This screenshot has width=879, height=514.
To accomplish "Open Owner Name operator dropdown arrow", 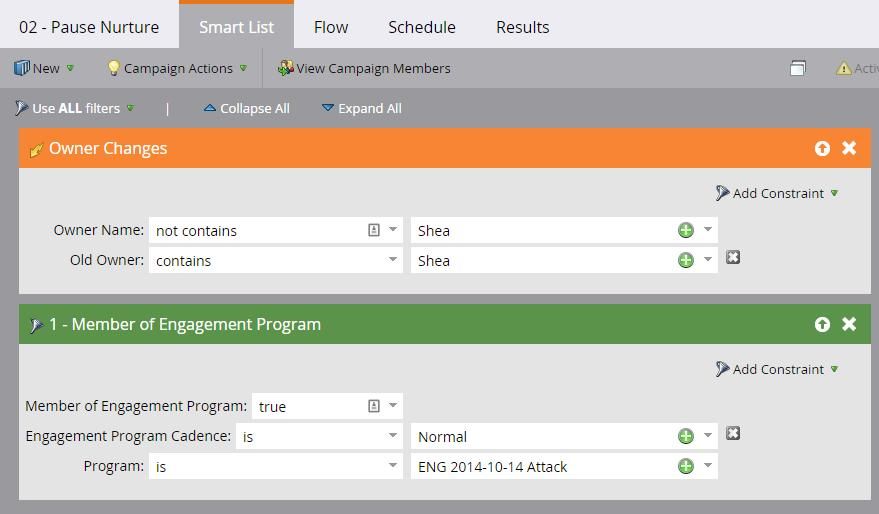I will click(393, 230).
